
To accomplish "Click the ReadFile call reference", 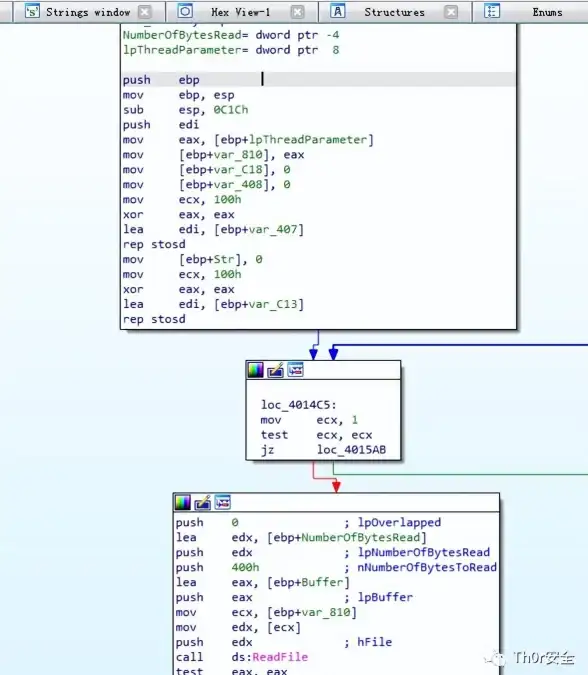I will click(280, 657).
